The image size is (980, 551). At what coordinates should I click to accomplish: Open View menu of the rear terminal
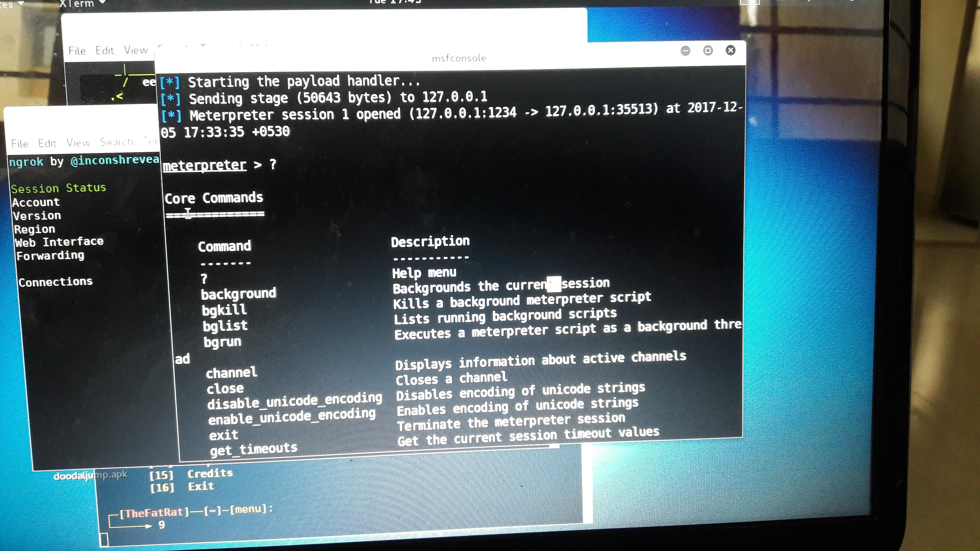(x=136, y=50)
